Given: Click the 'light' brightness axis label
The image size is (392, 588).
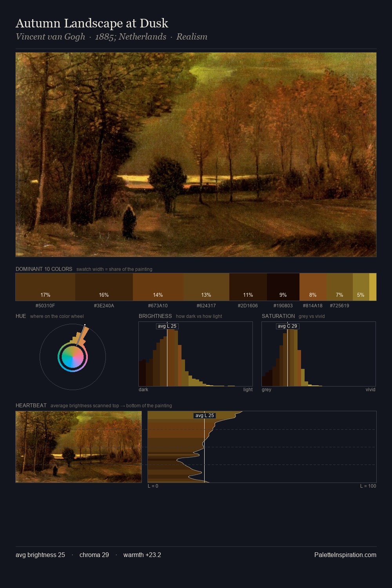Looking at the screenshot, I should (x=248, y=390).
